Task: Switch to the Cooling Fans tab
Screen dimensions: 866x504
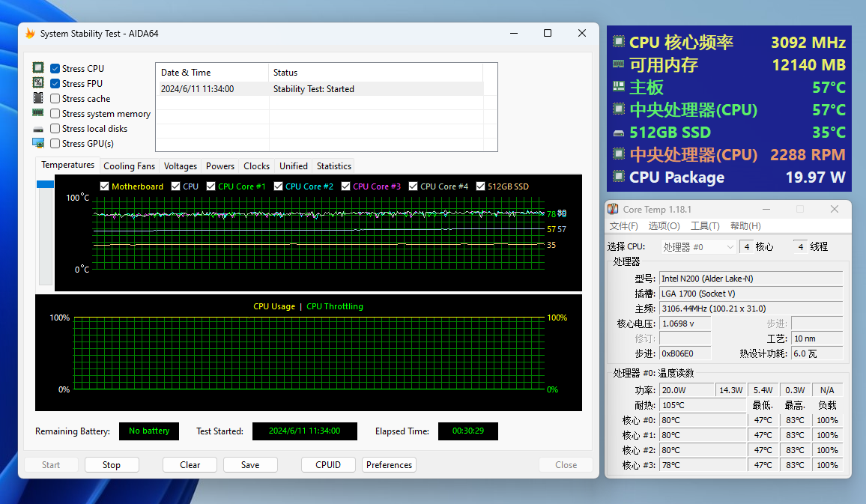Action: tap(130, 166)
